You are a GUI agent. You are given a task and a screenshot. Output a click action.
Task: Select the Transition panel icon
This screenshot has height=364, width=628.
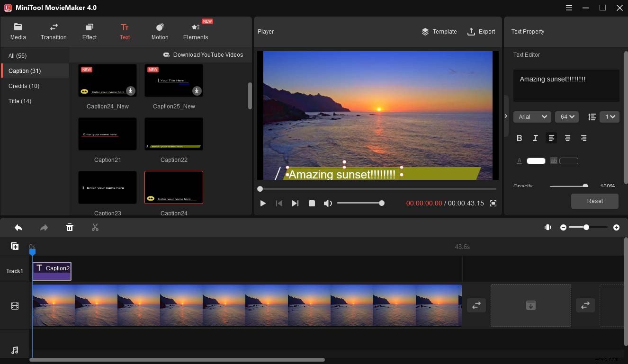coord(53,31)
